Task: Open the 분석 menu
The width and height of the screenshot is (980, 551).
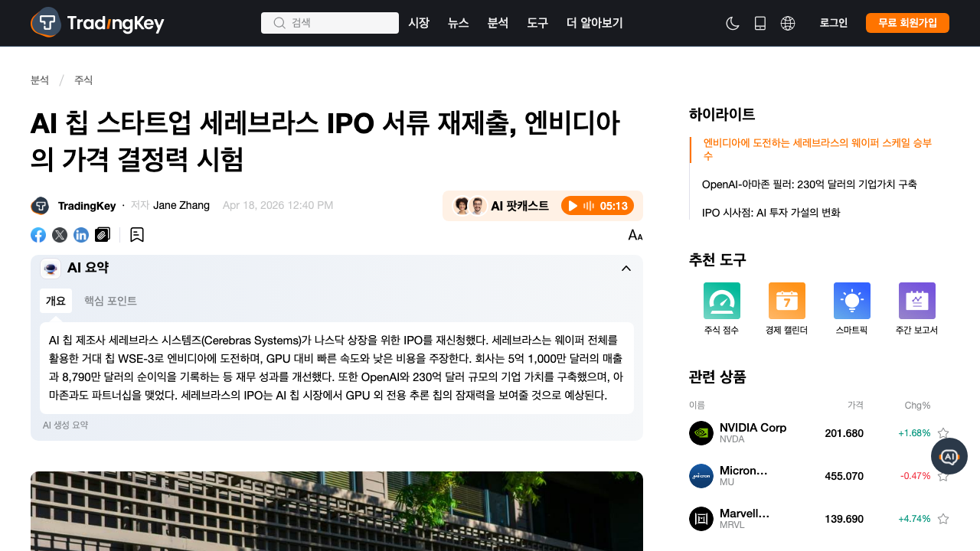Action: (x=498, y=23)
